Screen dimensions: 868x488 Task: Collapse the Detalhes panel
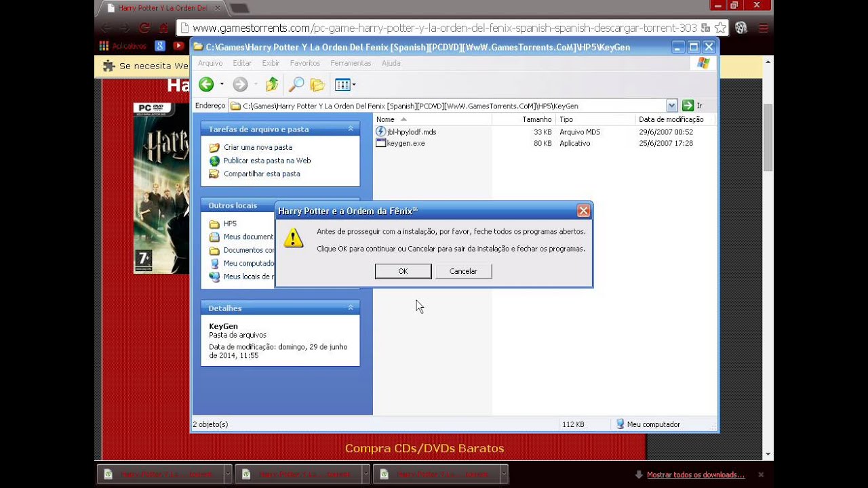351,308
